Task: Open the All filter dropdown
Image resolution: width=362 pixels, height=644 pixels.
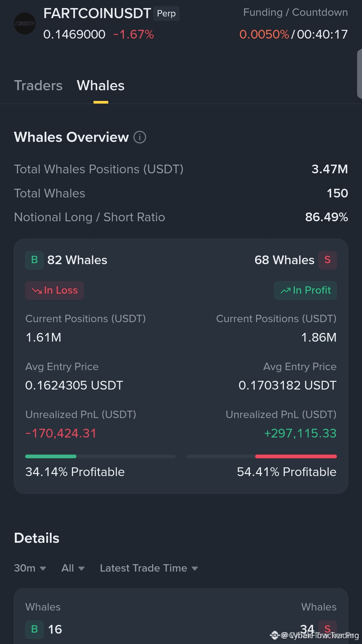Action: pyautogui.click(x=73, y=568)
